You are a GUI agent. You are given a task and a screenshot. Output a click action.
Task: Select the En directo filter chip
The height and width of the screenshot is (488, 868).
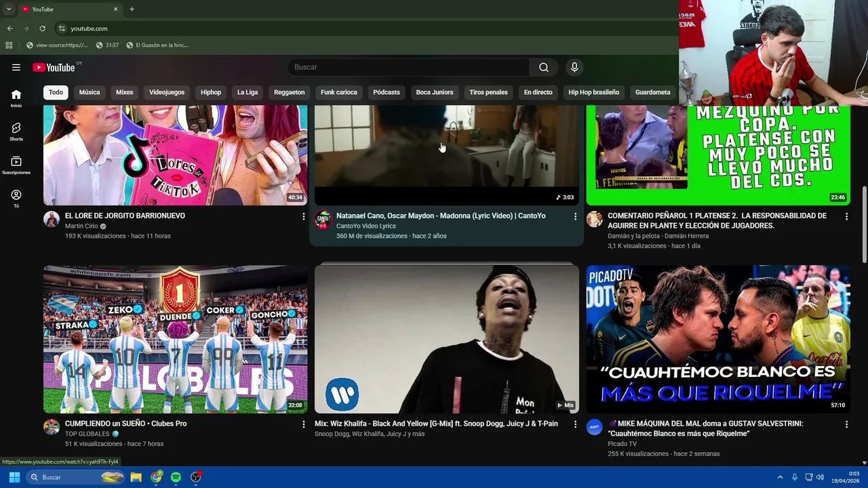[x=538, y=92]
